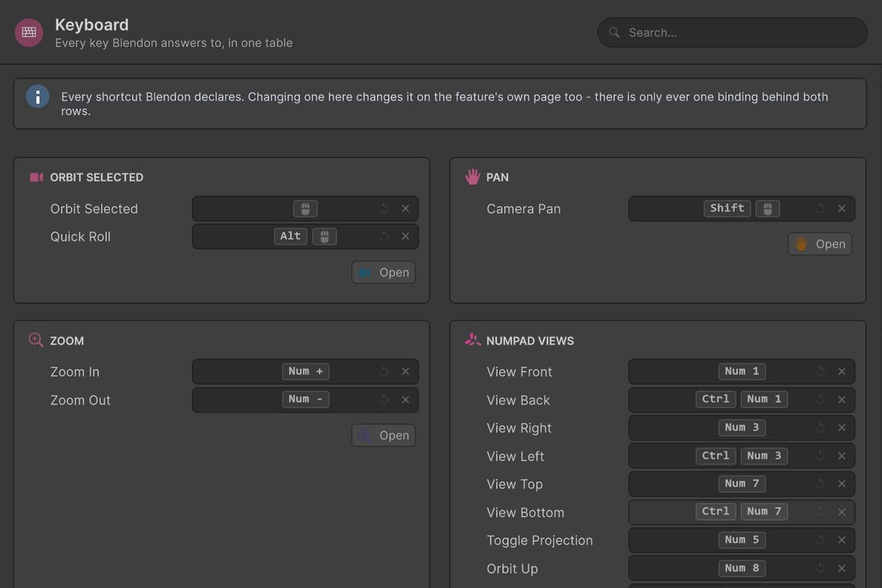Click the info icon in the notice banner
Viewport: 882px width, 588px height.
(38, 96)
